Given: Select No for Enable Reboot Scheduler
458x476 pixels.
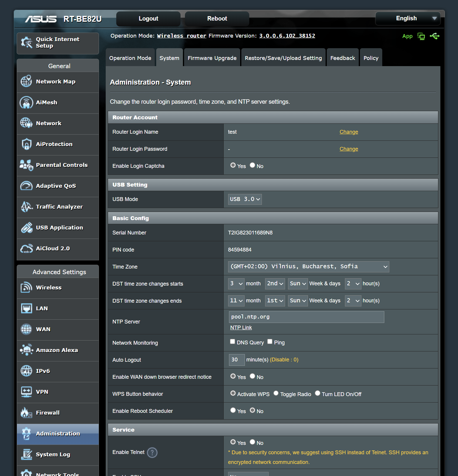Looking at the screenshot, I should click(252, 410).
